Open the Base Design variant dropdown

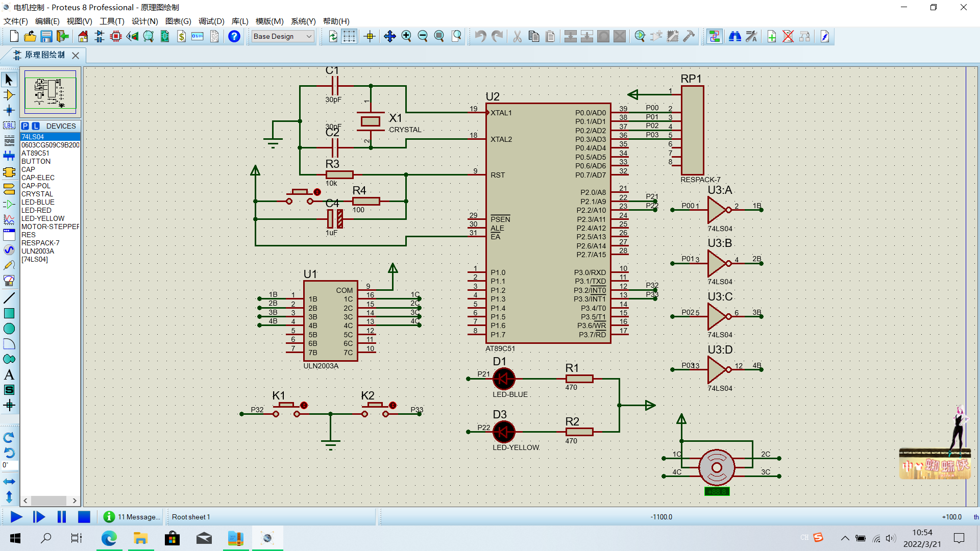coord(283,36)
